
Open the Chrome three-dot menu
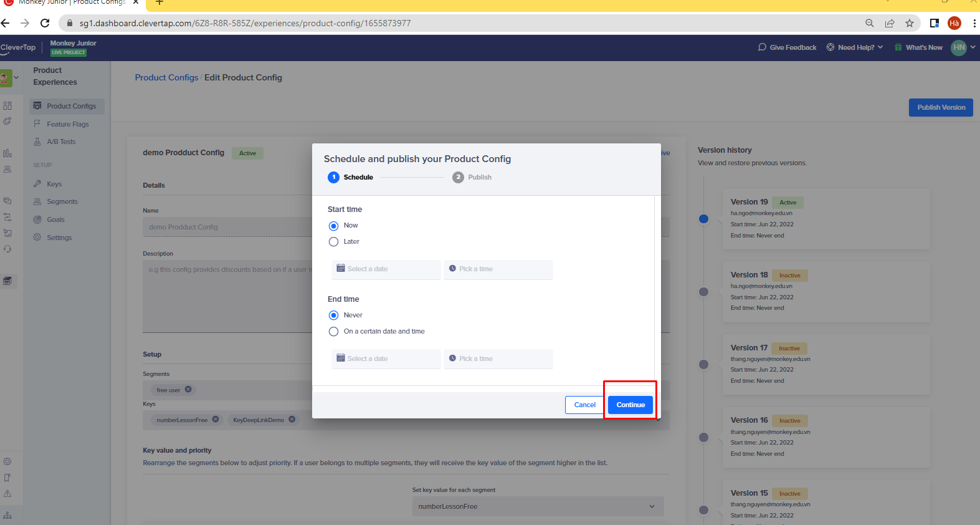click(x=974, y=23)
